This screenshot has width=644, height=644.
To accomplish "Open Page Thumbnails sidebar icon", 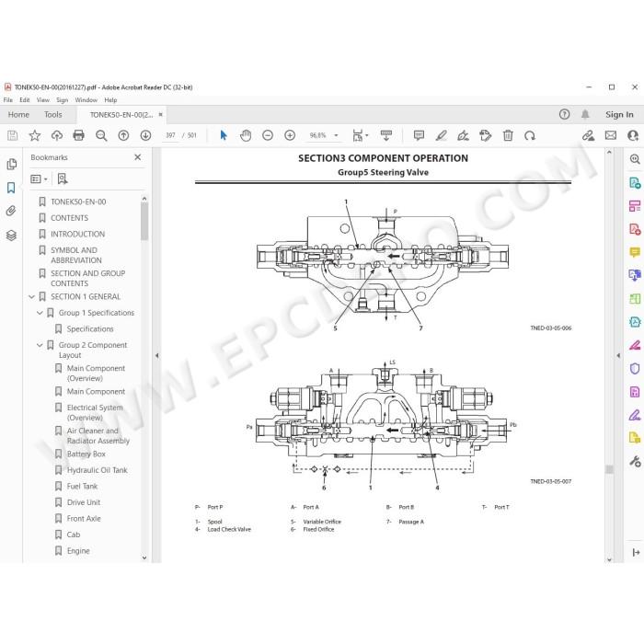I will tap(11, 165).
